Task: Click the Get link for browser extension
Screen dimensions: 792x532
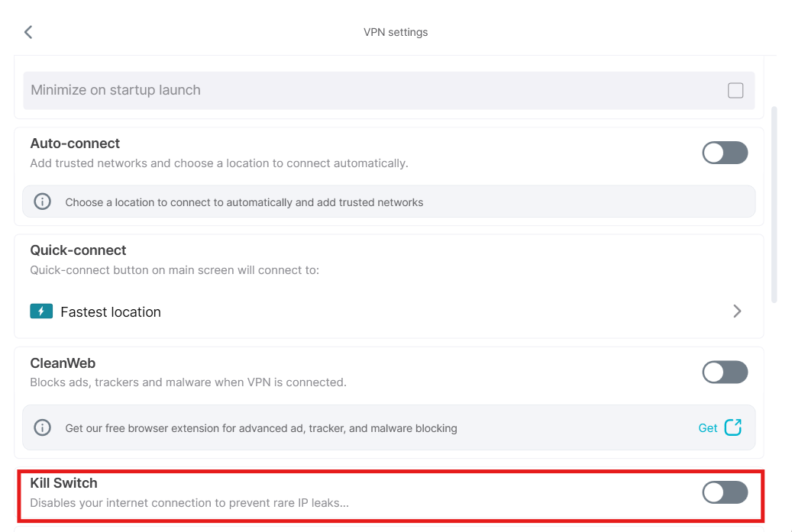Action: point(707,428)
